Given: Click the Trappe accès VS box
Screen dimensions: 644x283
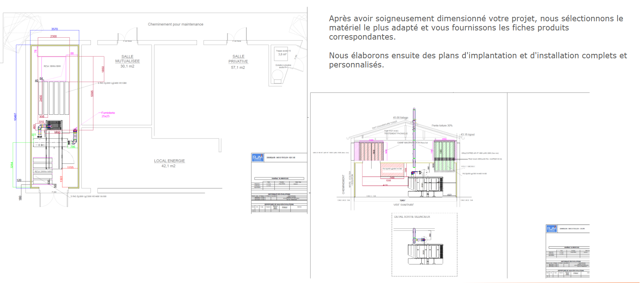Looking at the screenshot, I should pyautogui.click(x=283, y=53).
